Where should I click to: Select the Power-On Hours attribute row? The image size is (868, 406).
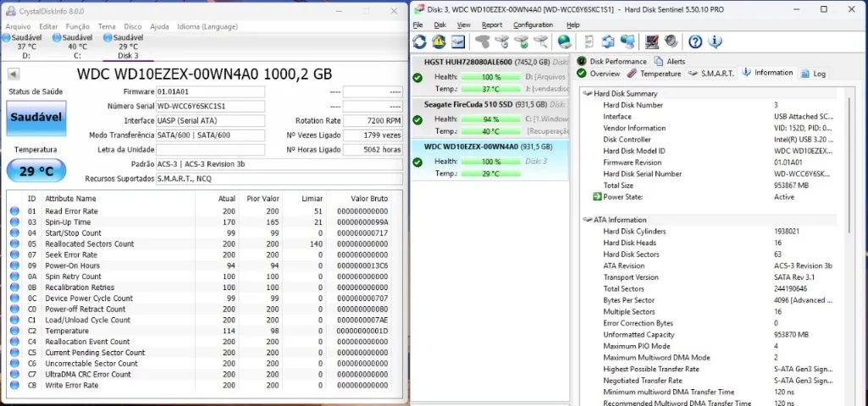coord(200,266)
